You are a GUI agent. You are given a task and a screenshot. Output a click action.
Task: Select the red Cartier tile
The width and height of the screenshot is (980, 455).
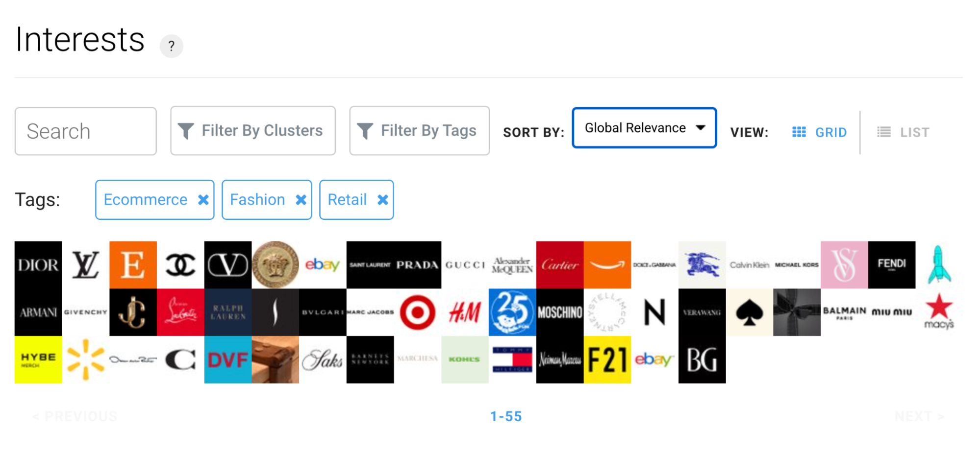coord(560,264)
